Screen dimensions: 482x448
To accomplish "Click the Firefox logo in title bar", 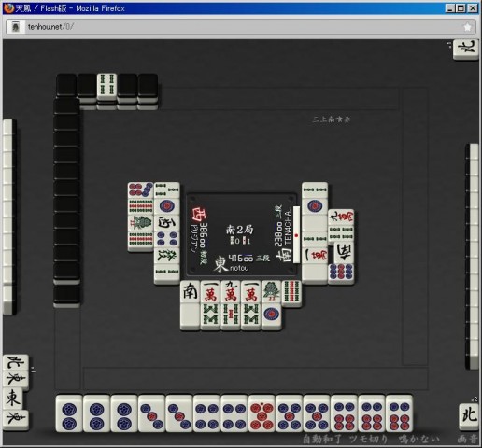I will [x=8, y=8].
